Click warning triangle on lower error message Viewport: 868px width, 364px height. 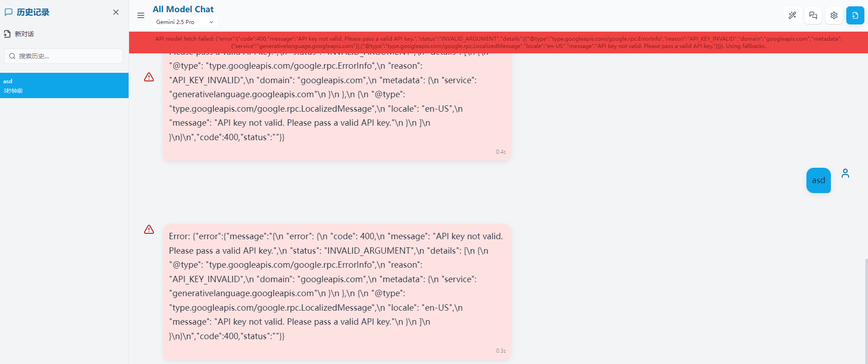149,230
